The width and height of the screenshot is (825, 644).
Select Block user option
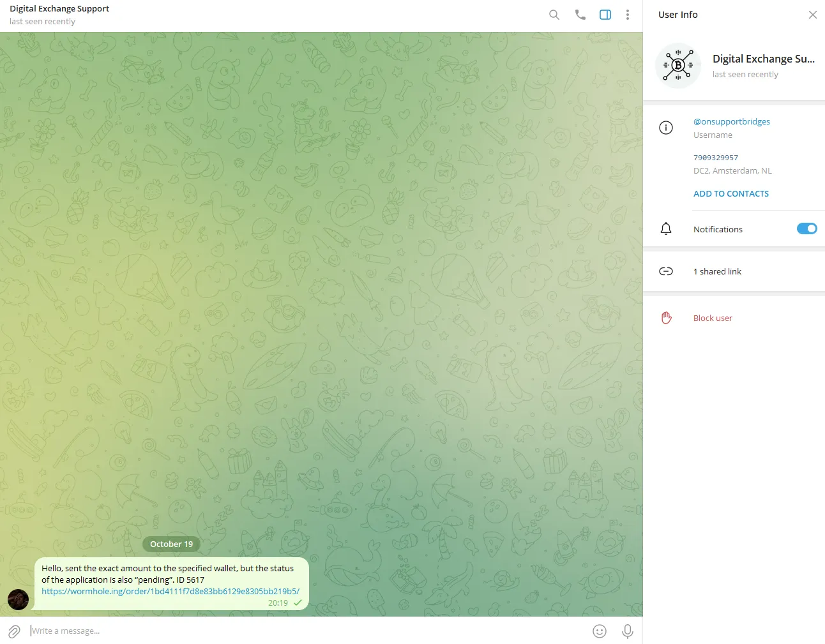coord(713,318)
